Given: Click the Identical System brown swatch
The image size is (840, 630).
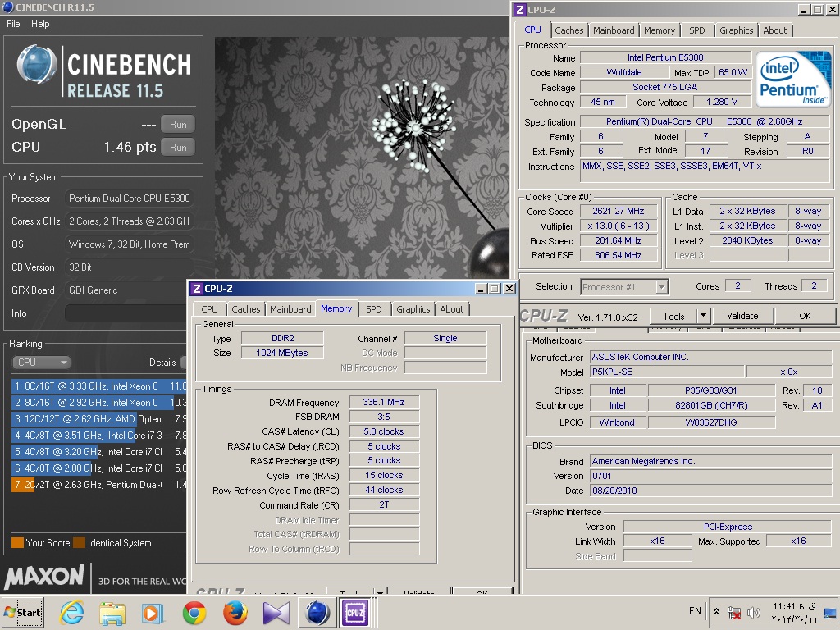Looking at the screenshot, I should click(80, 543).
